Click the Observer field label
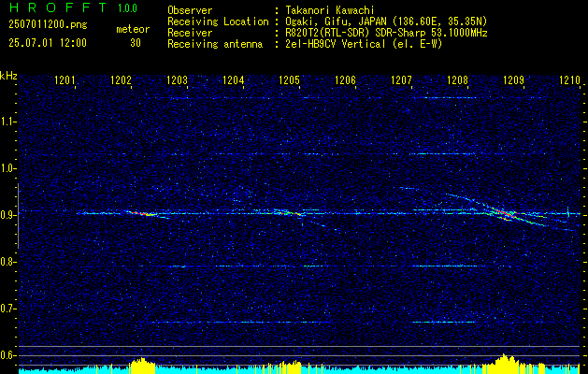Image resolution: width=588 pixels, height=374 pixels. coord(190,10)
